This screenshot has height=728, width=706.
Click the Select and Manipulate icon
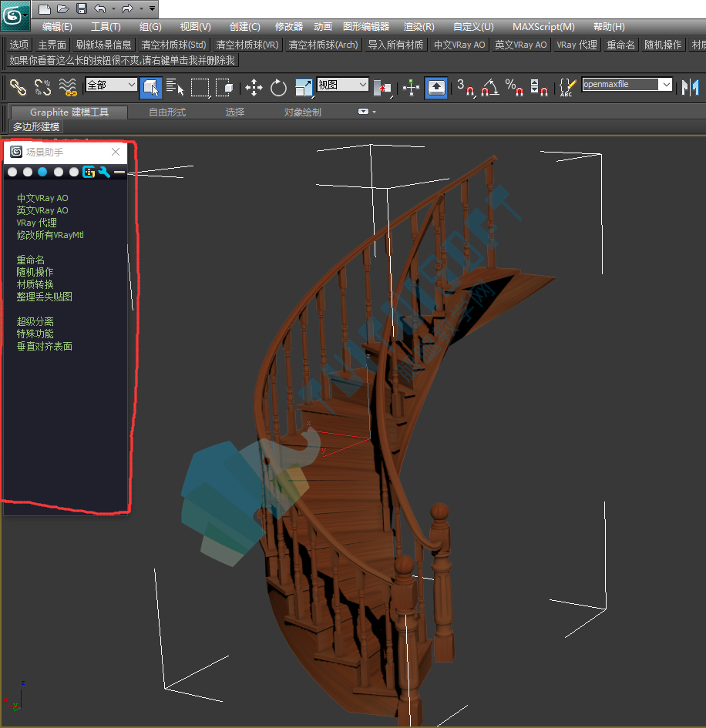click(x=411, y=87)
